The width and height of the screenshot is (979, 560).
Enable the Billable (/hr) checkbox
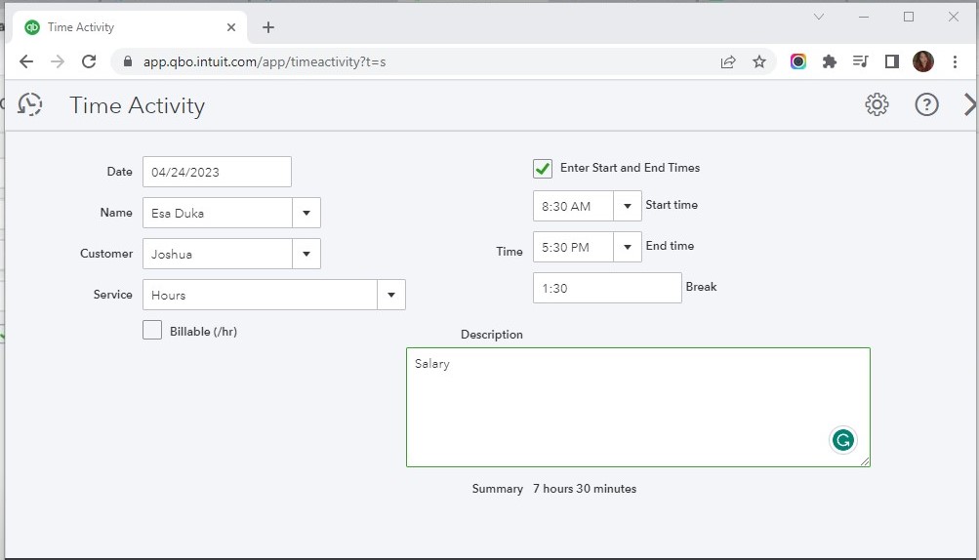coord(152,331)
